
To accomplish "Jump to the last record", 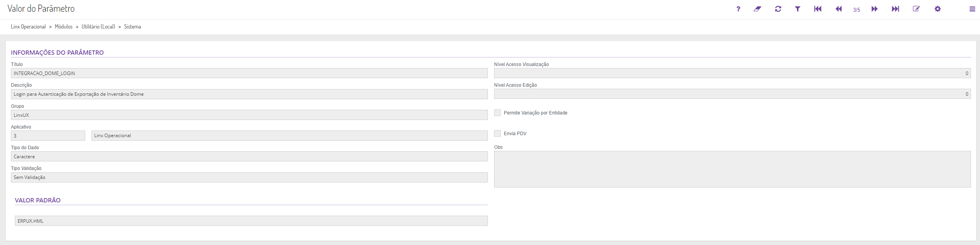I will [895, 9].
